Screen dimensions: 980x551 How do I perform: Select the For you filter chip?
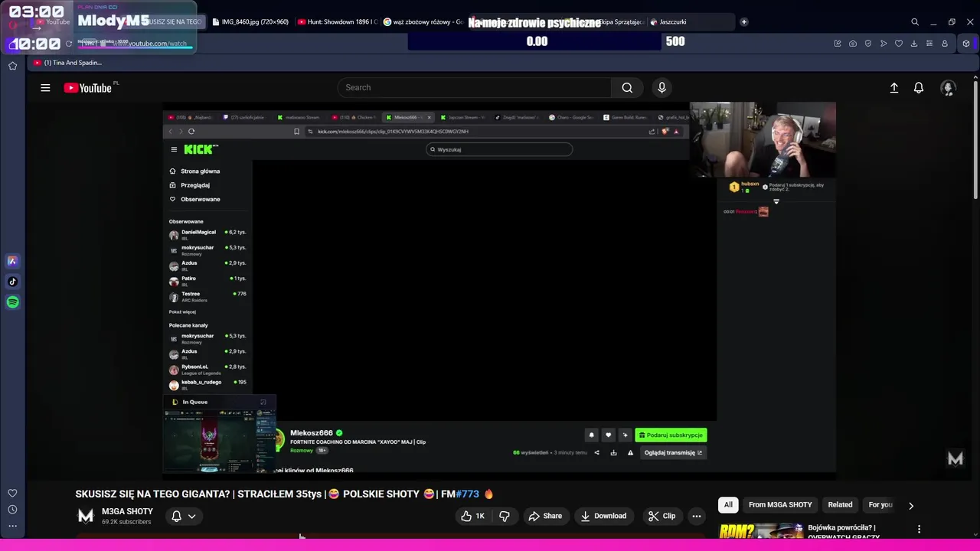(880, 505)
